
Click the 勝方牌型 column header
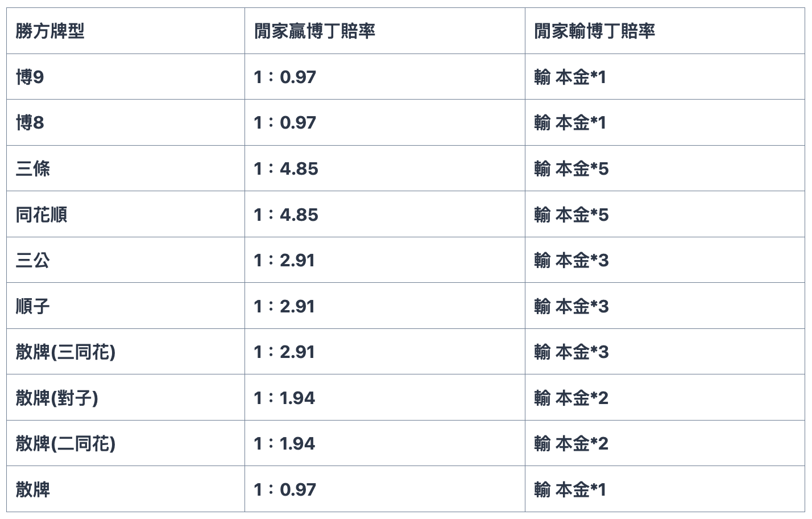tap(50, 31)
